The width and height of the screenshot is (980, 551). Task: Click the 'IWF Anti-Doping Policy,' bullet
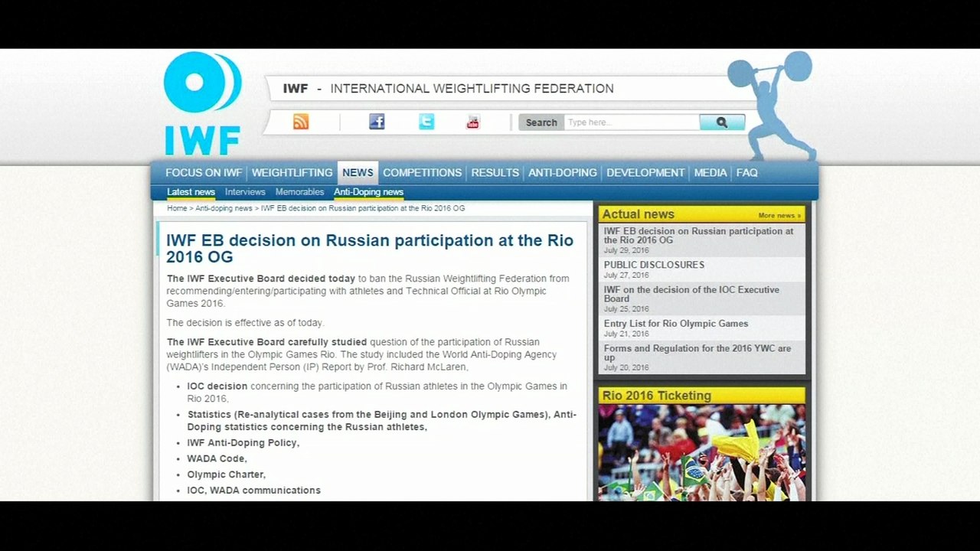click(x=243, y=443)
